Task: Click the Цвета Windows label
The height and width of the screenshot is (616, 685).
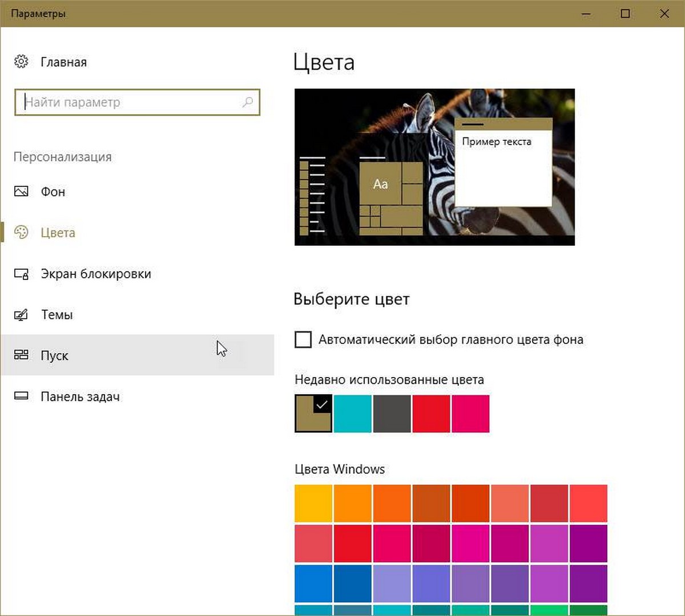Action: point(340,469)
